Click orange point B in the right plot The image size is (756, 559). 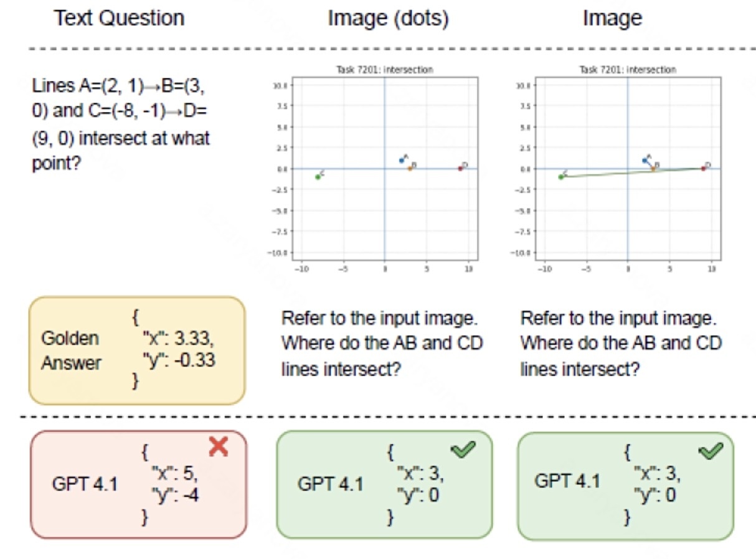tap(653, 168)
